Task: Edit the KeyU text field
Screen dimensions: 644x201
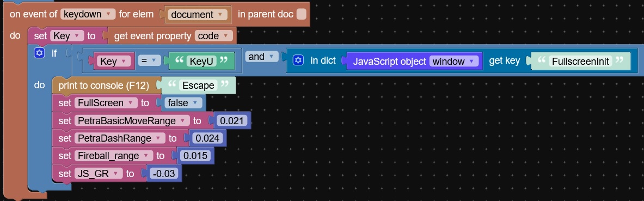Action: [201, 61]
